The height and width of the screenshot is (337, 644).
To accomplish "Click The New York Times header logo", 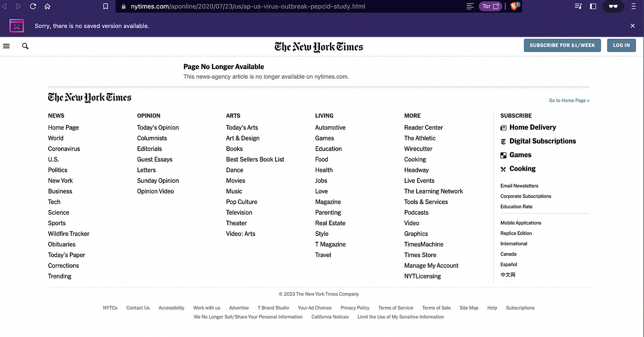I will point(319,46).
